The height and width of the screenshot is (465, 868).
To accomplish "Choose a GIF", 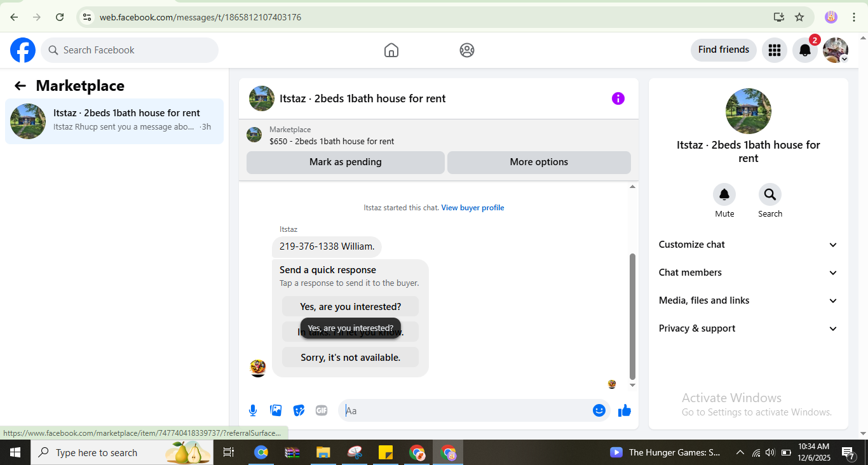I will coord(322,410).
